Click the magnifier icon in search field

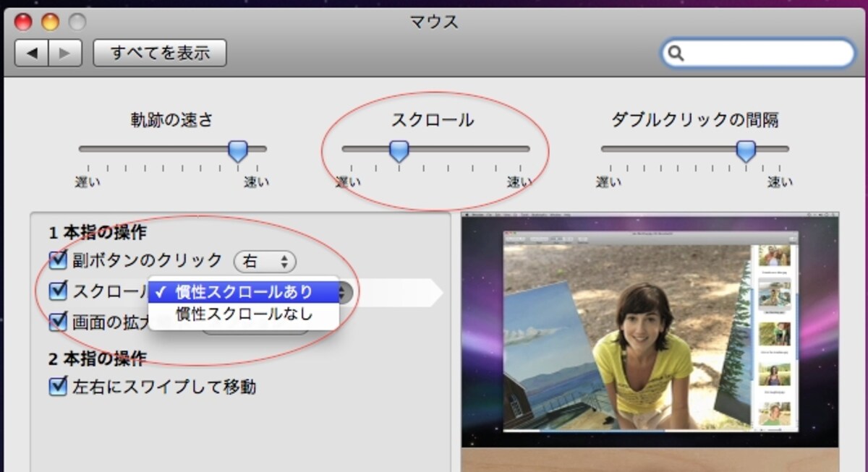pos(676,53)
